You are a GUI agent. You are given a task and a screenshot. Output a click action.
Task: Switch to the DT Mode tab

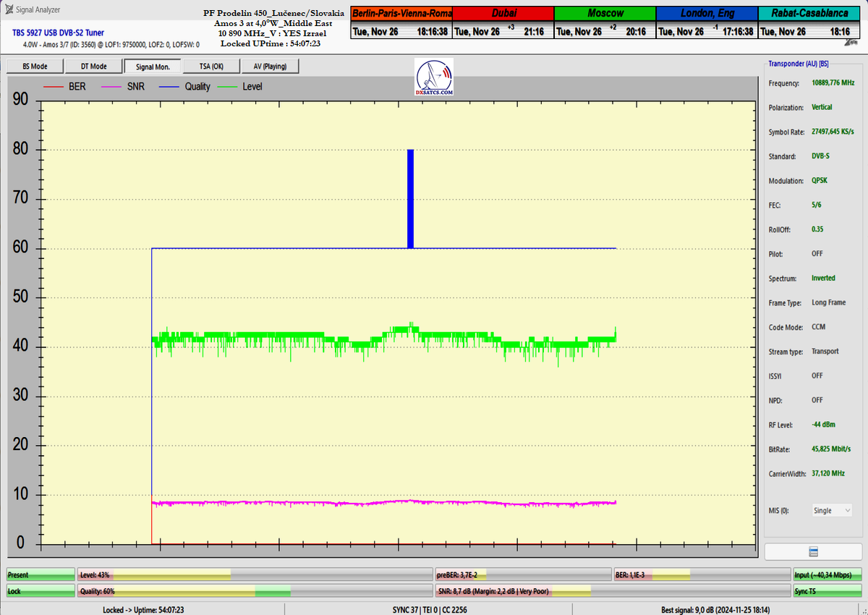pyautogui.click(x=93, y=67)
